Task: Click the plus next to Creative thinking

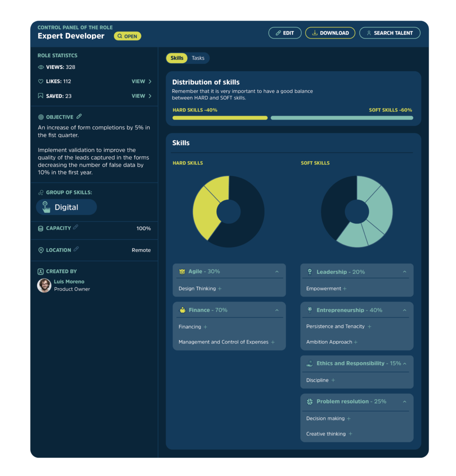Action: tap(350, 434)
